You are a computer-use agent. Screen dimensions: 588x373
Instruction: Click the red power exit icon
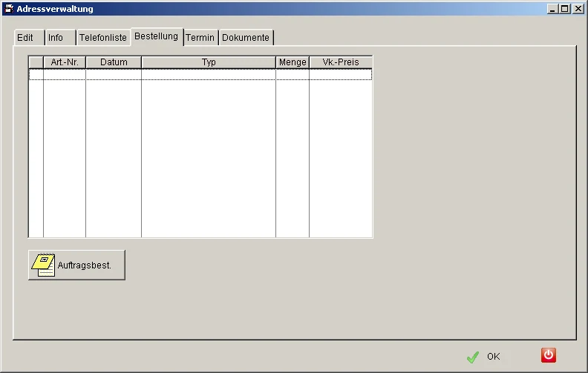(x=548, y=355)
